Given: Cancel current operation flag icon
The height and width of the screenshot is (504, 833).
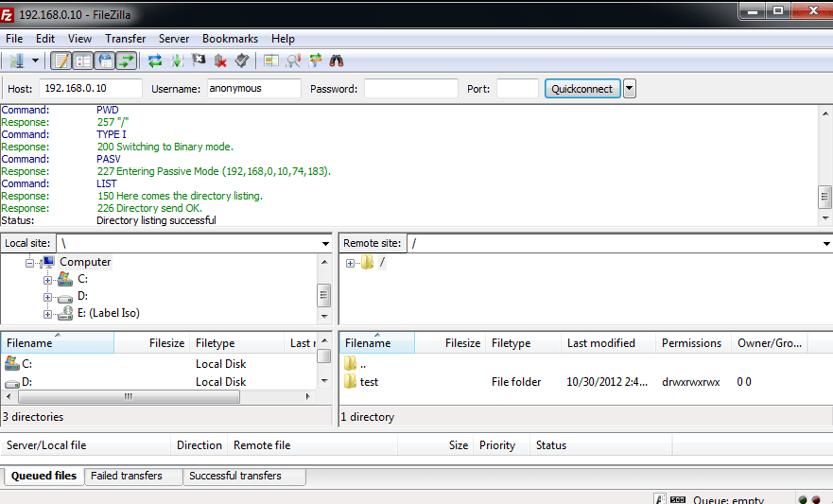Looking at the screenshot, I should pyautogui.click(x=199, y=61).
